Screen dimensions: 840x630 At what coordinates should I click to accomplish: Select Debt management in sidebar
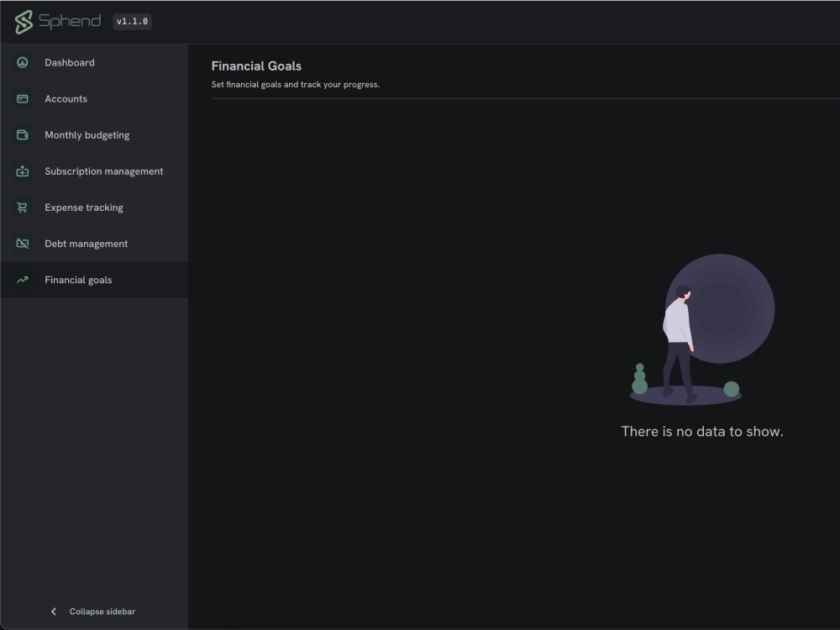[94, 244]
